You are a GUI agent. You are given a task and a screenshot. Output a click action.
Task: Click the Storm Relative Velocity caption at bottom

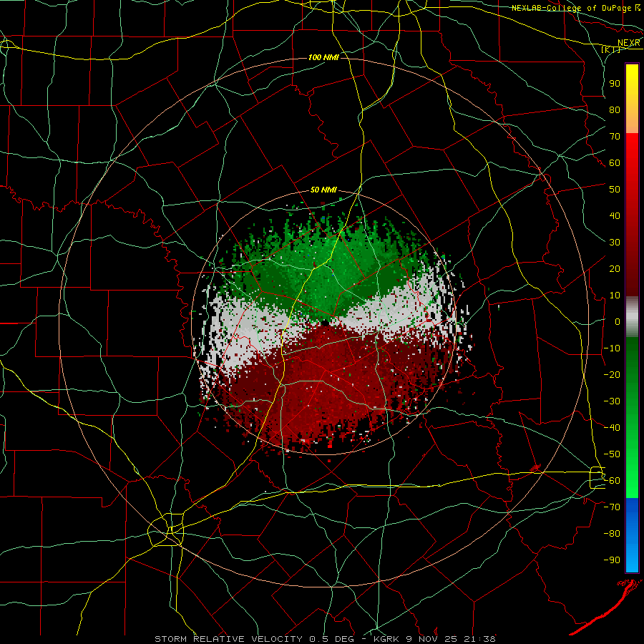(x=325, y=639)
